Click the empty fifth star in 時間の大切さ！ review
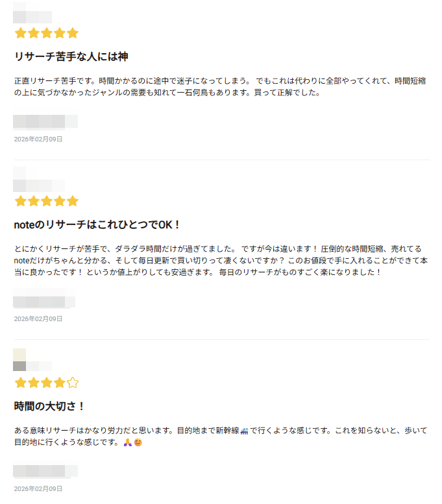 coord(73,383)
